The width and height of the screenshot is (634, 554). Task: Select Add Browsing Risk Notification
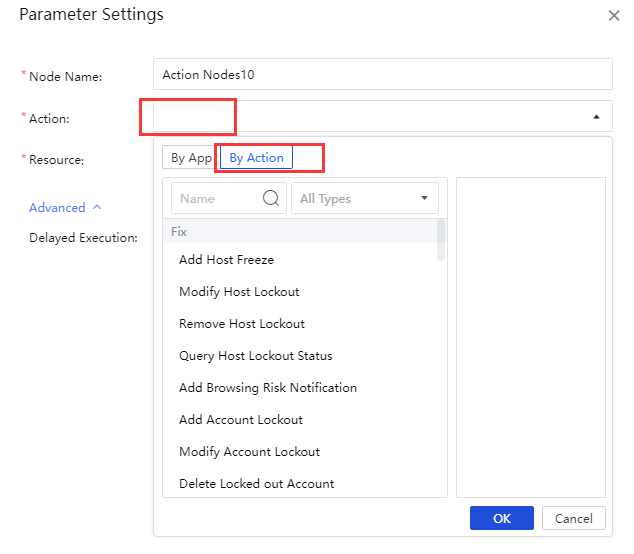tap(267, 388)
